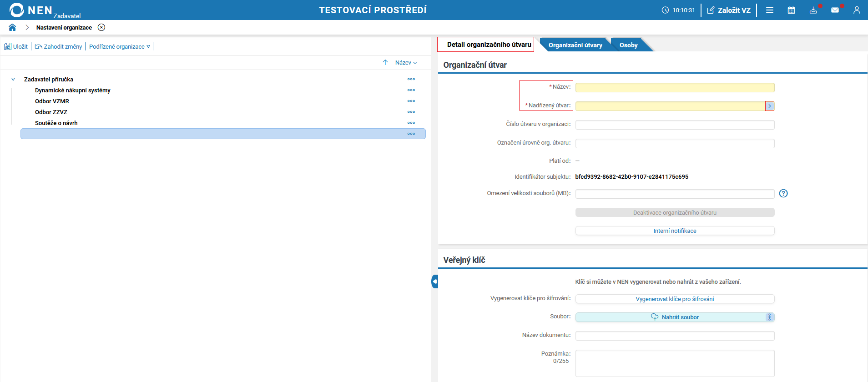This screenshot has width=868, height=382.
Task: Click Vygenerovat klíče pro šifrování button
Action: [x=674, y=299]
